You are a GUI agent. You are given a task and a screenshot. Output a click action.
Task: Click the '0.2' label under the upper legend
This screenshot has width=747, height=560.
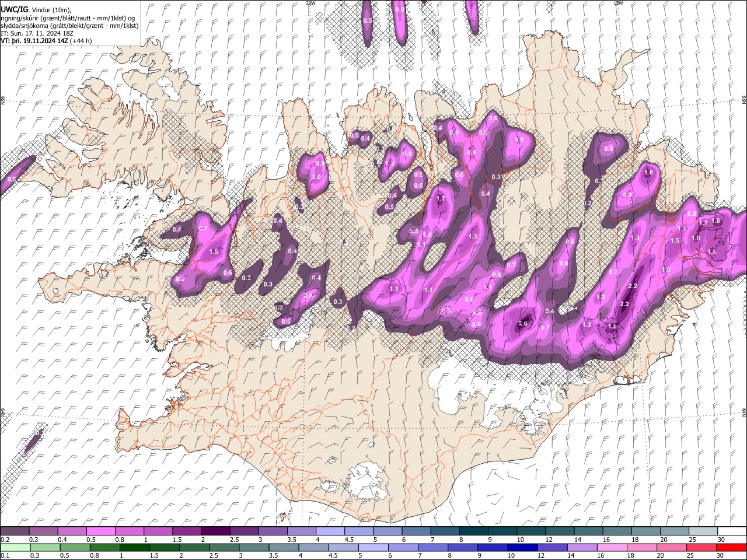point(4,540)
